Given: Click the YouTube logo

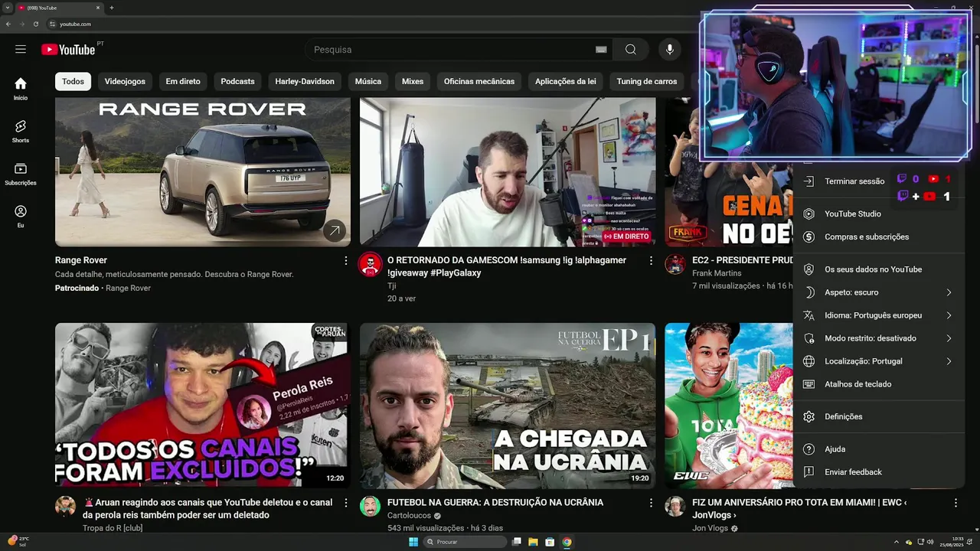Looking at the screenshot, I should coord(68,50).
